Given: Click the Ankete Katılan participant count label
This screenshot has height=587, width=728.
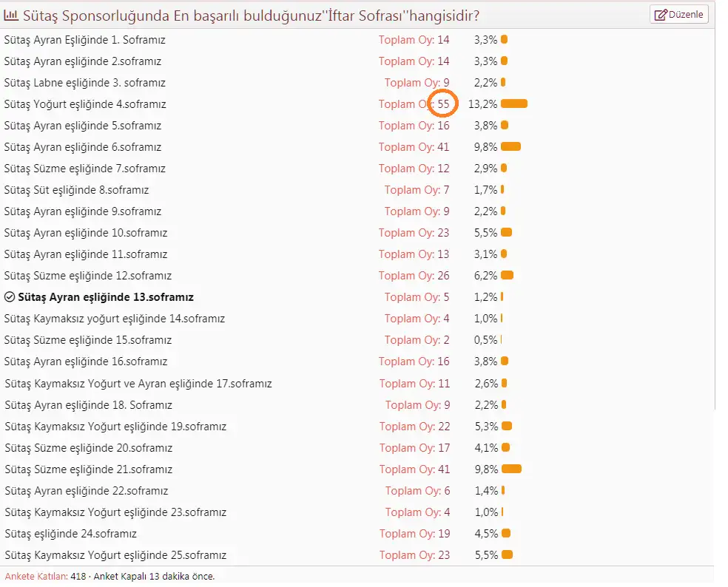Looking at the screenshot, I should [36, 577].
